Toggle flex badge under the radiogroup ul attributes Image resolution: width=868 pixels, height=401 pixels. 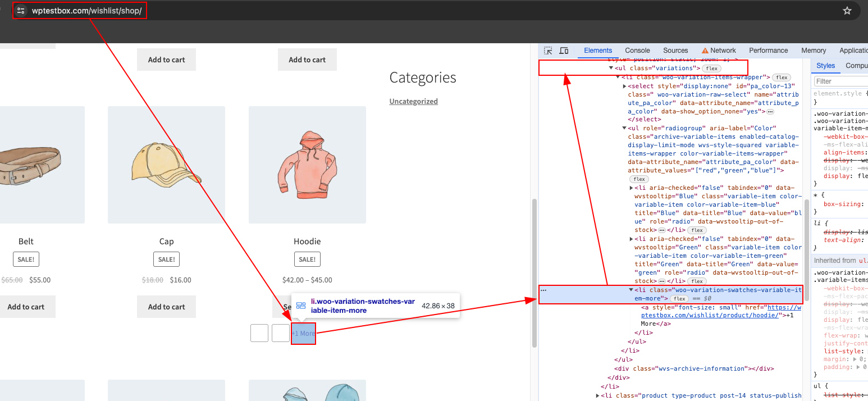[639, 179]
